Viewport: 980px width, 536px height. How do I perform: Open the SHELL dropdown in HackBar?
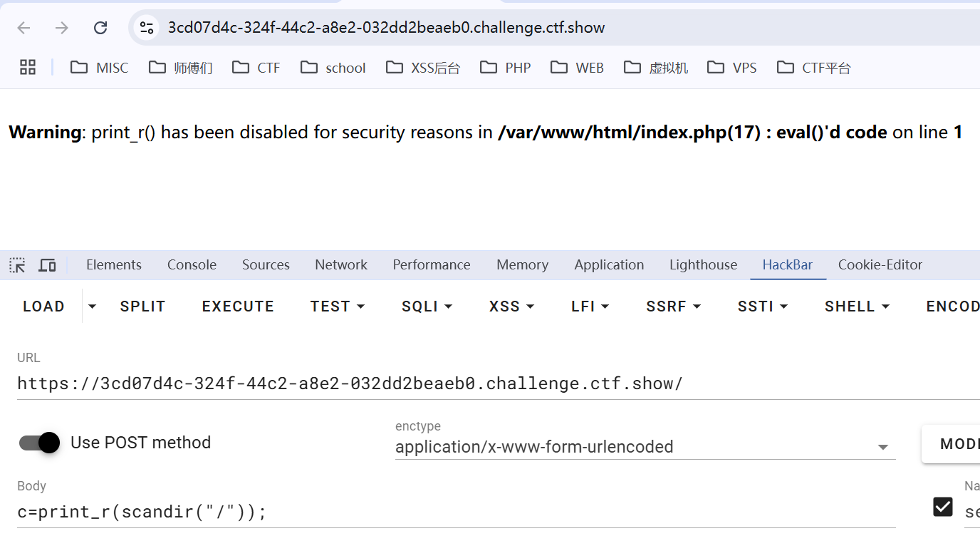point(857,306)
